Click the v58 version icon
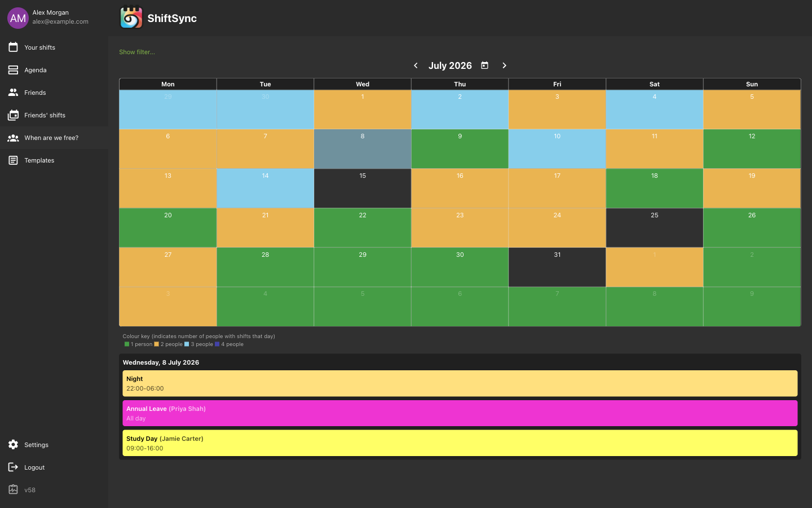This screenshot has height=508, width=812. [x=13, y=490]
